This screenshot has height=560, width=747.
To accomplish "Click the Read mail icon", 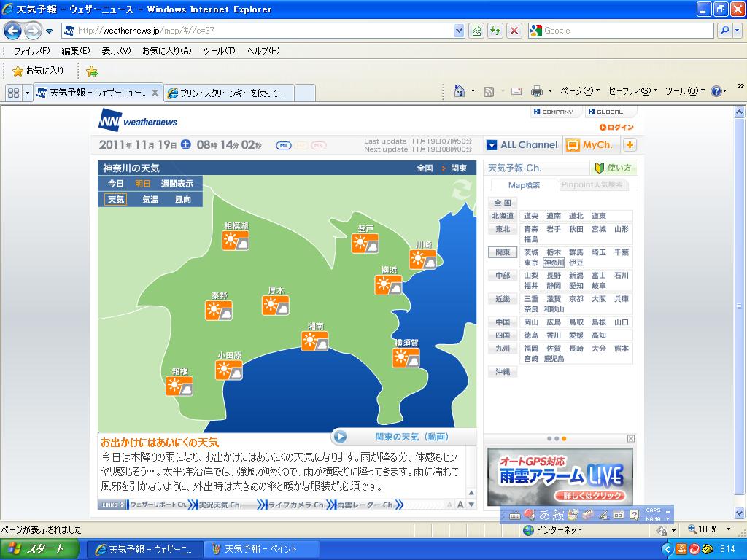I will pos(516,91).
